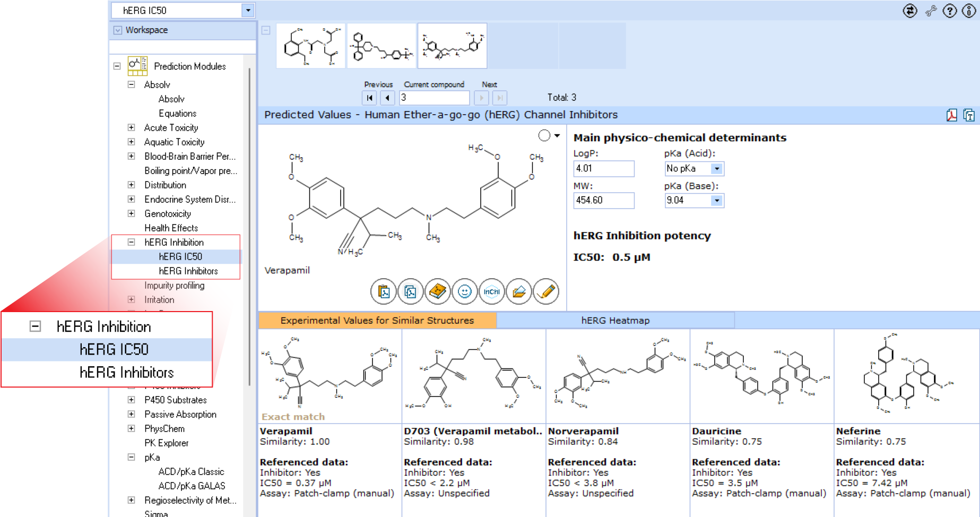The height and width of the screenshot is (517, 980).
Task: Go to the previous compound
Action: click(387, 98)
